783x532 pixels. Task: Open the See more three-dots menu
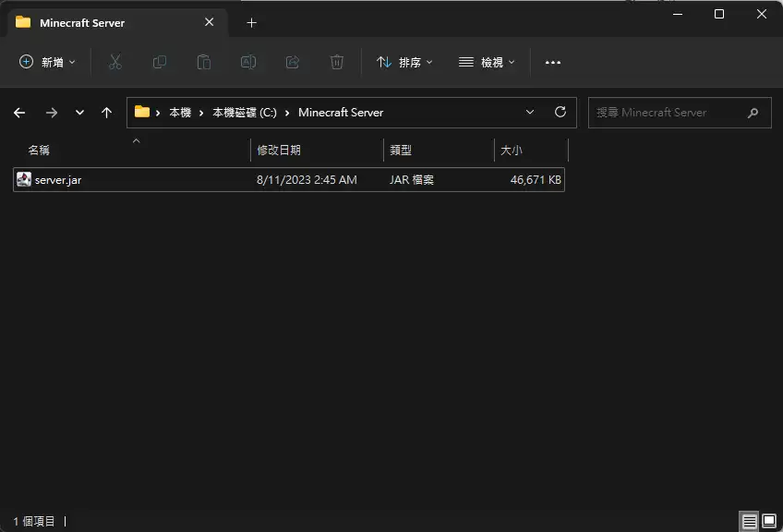[x=553, y=63]
